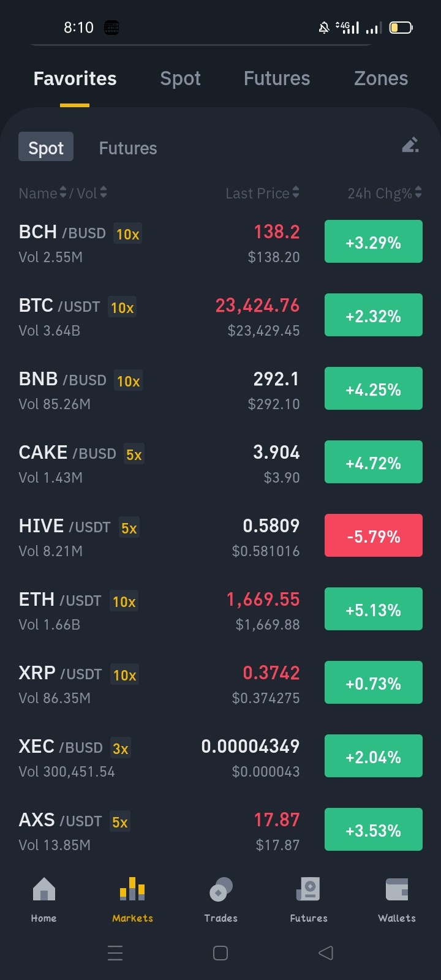Tap the Android home square icon
Viewport: 441px width, 980px height.
[x=221, y=952]
